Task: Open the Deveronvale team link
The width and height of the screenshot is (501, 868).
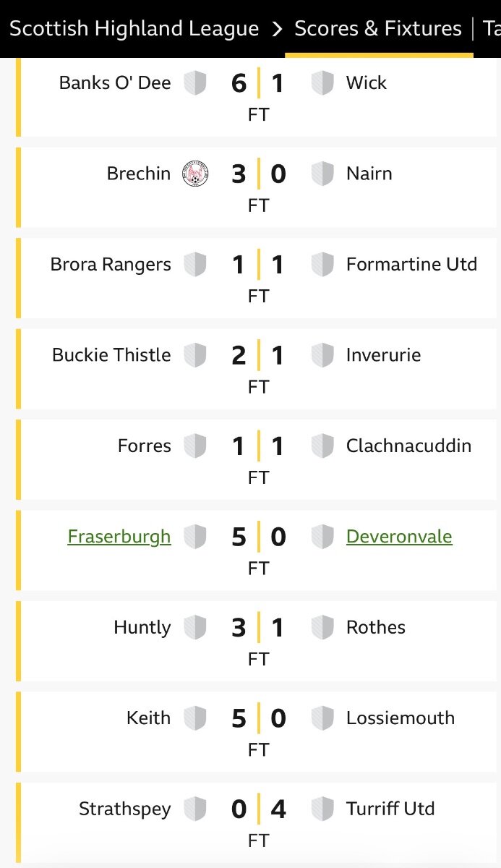Action: pyautogui.click(x=399, y=537)
